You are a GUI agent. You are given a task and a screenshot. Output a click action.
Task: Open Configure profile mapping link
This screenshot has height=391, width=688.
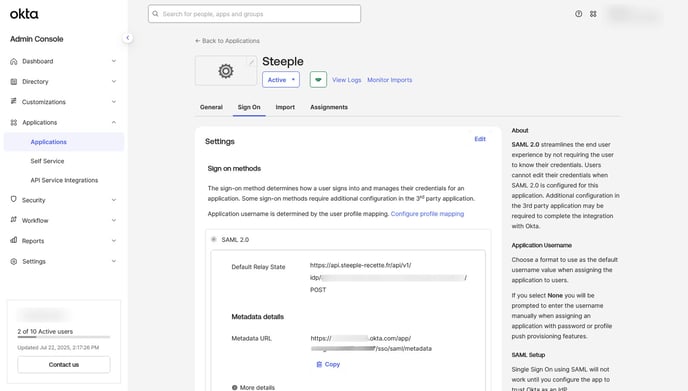point(427,214)
